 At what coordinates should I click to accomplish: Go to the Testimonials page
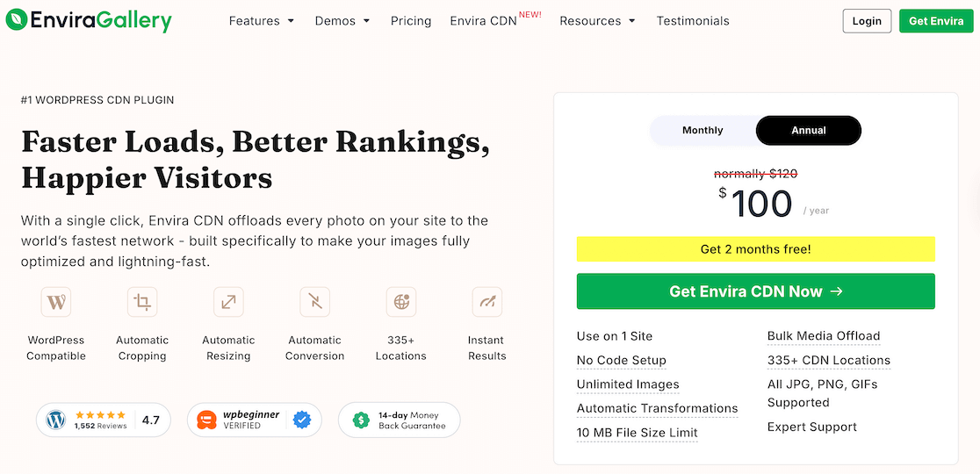click(693, 21)
